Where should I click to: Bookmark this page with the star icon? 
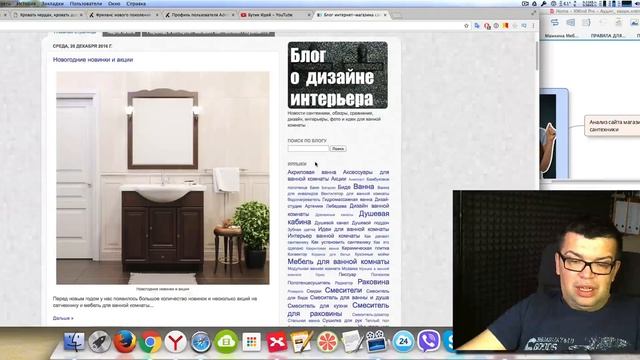[467, 26]
